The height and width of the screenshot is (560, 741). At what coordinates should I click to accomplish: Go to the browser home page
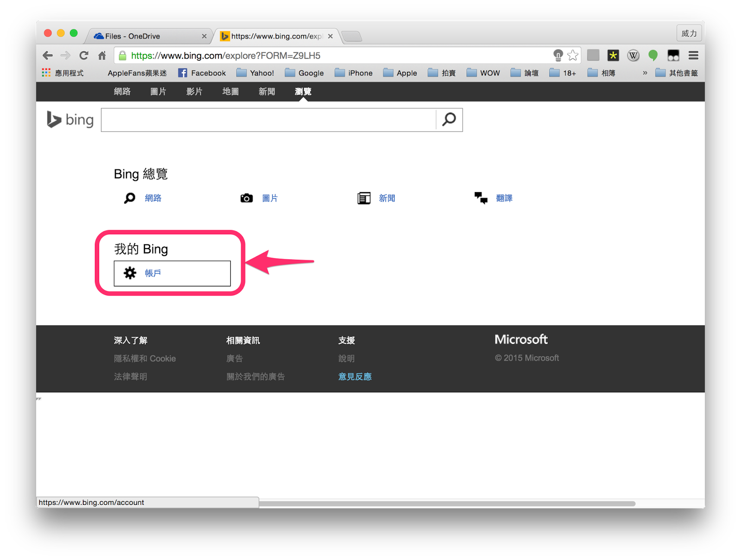click(102, 56)
